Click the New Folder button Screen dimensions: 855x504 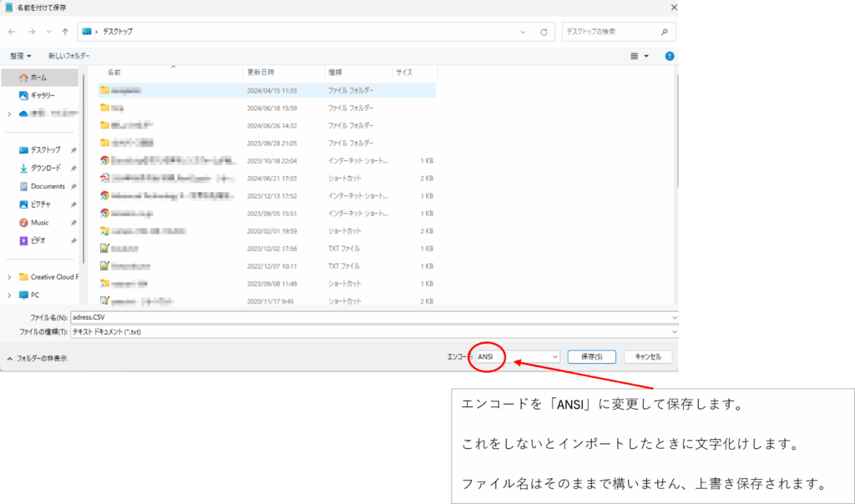[69, 56]
